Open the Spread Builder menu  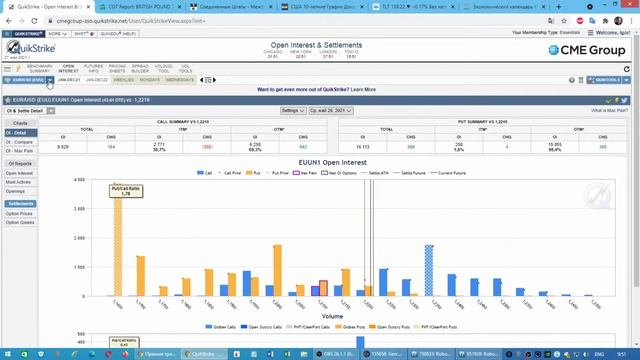[x=140, y=69]
